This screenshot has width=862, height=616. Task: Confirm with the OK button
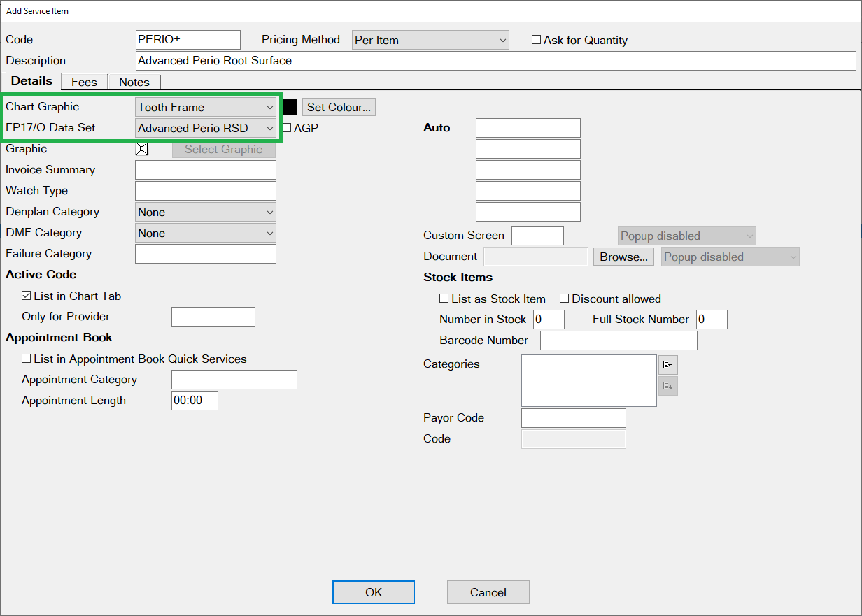[x=374, y=592]
